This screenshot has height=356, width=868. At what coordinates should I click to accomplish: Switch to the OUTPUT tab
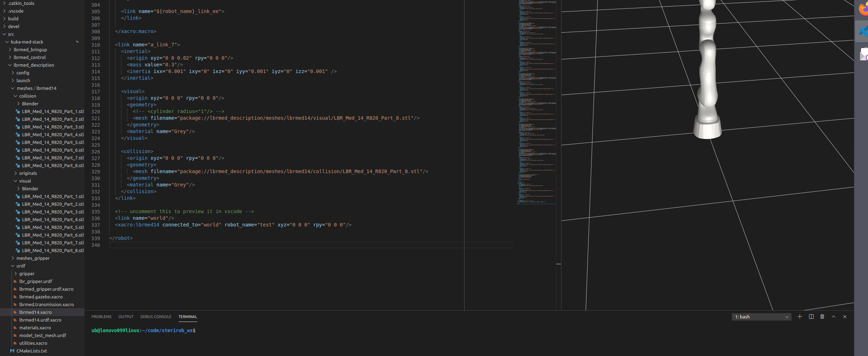pos(126,317)
